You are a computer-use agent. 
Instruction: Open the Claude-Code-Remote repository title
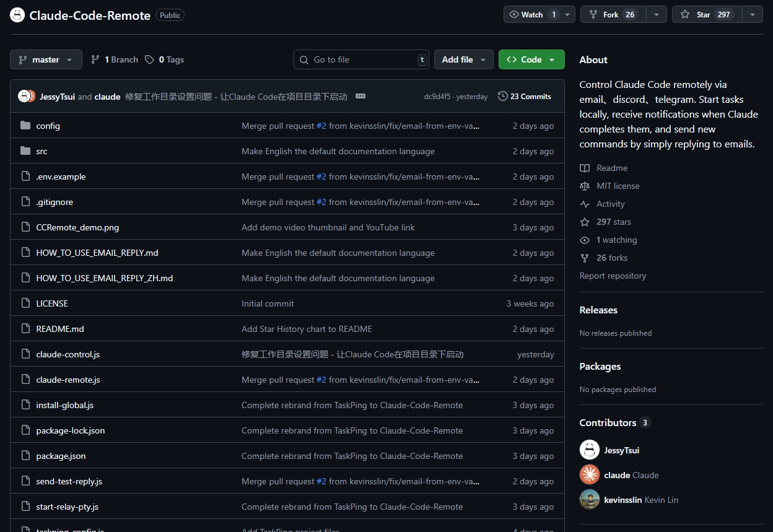tap(90, 15)
